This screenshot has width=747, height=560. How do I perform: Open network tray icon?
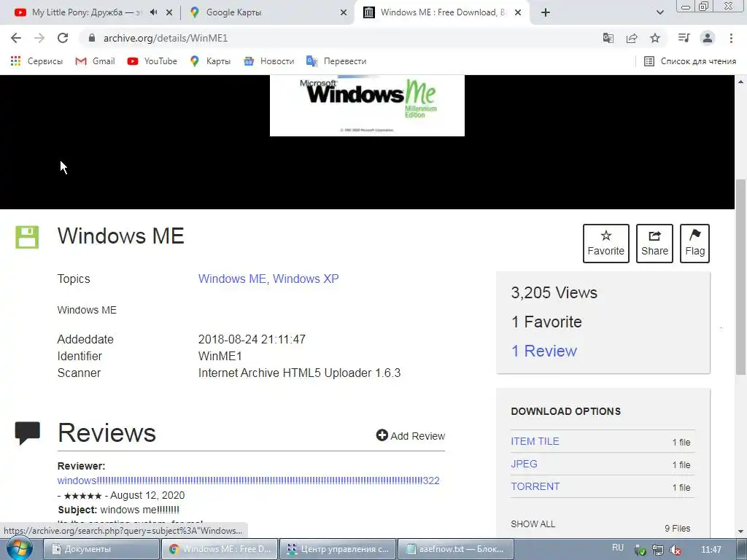[x=658, y=550]
